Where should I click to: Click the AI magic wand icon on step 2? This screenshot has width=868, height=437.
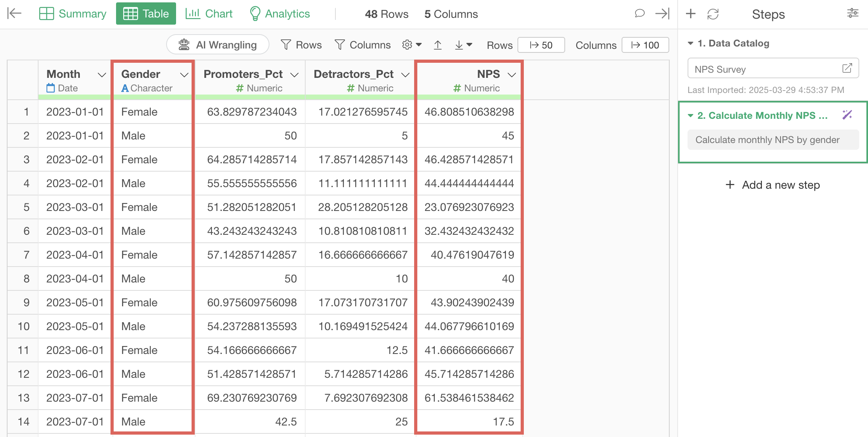[847, 115]
